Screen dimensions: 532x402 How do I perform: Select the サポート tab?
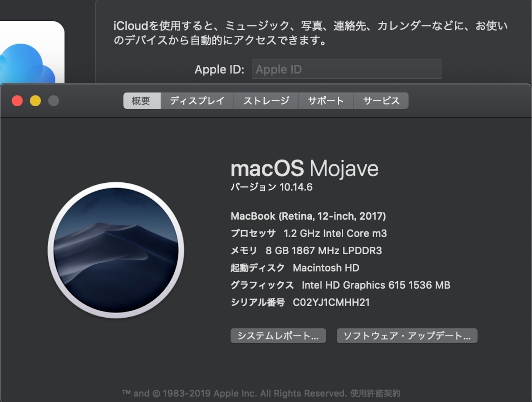(x=326, y=101)
